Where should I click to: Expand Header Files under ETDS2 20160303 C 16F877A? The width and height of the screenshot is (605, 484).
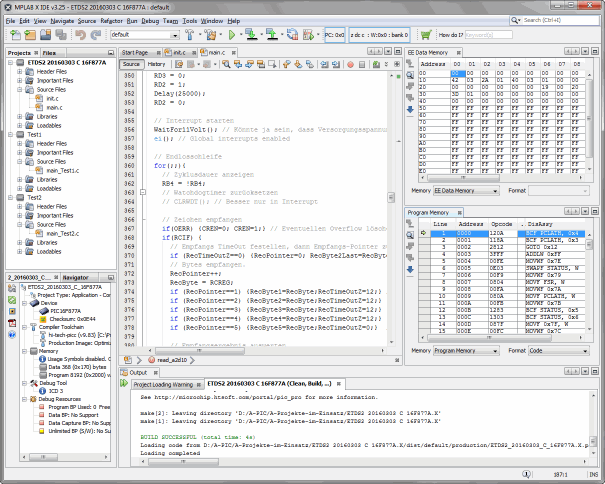pyautogui.click(x=20, y=71)
